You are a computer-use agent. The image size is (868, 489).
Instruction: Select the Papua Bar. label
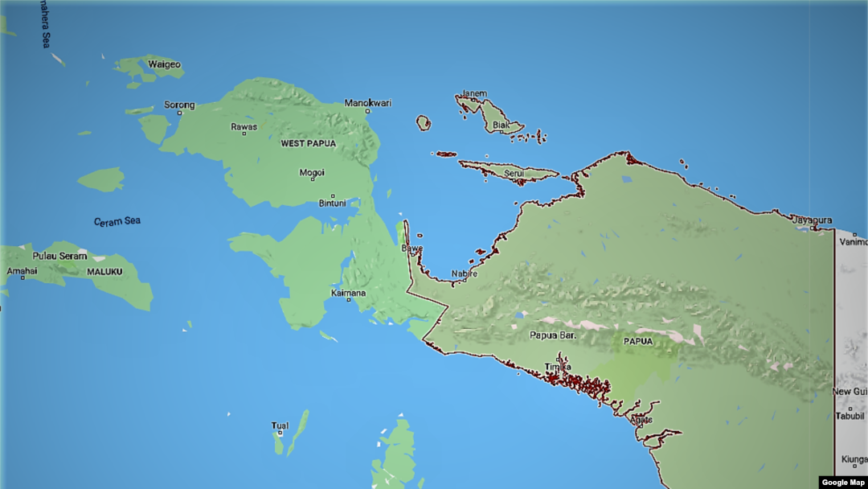(x=552, y=335)
